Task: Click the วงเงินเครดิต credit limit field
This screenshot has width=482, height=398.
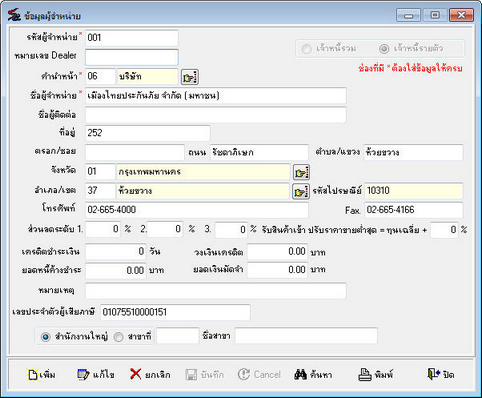Action: click(x=277, y=251)
